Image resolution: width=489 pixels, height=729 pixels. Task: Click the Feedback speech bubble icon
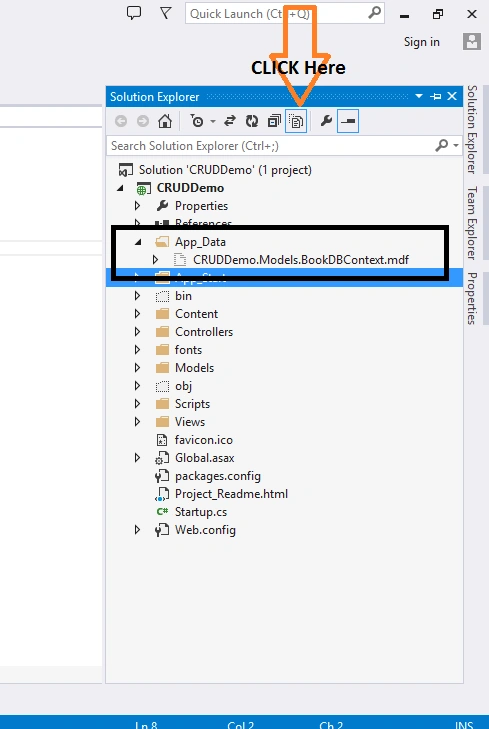click(134, 13)
